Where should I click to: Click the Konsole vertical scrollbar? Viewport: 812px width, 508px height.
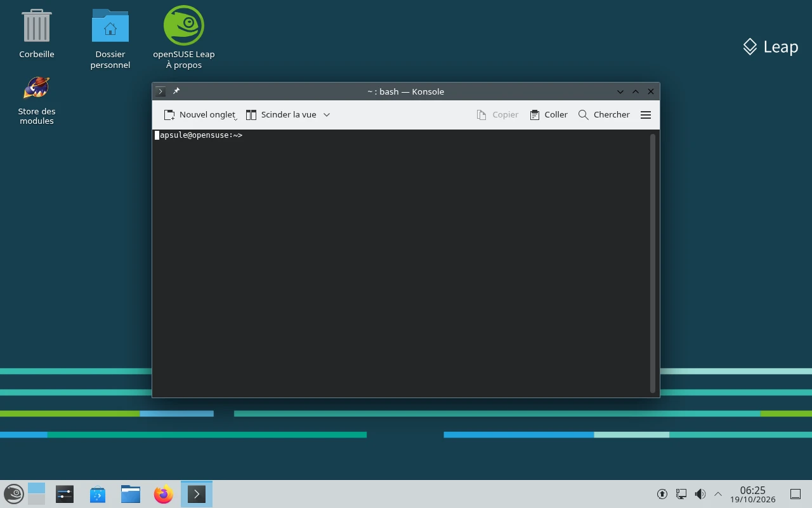coord(653,264)
